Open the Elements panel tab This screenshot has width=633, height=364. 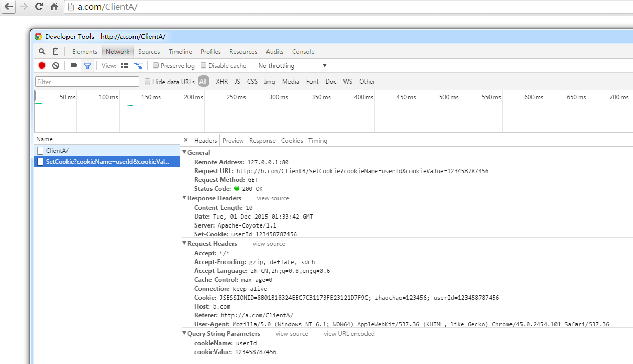point(85,51)
